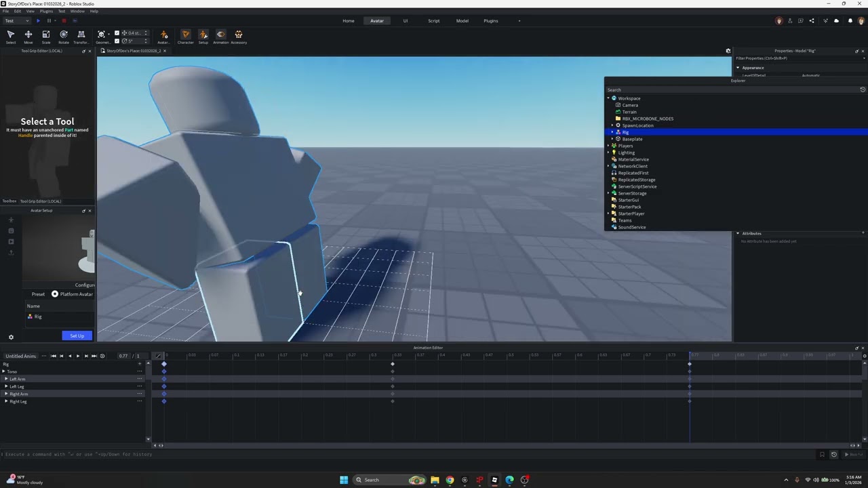This screenshot has height=488, width=868.
Task: Open the Avatar Setup settings gear
Action: (x=11, y=337)
